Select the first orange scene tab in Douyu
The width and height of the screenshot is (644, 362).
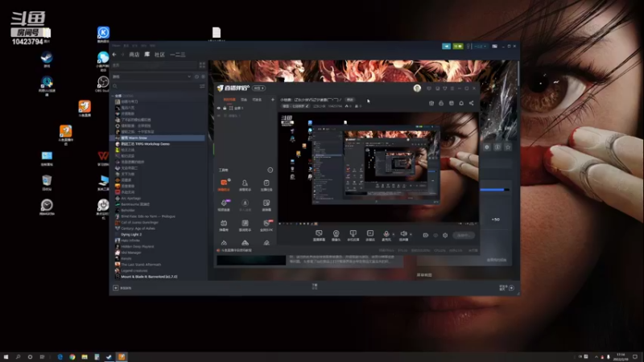[x=229, y=100]
